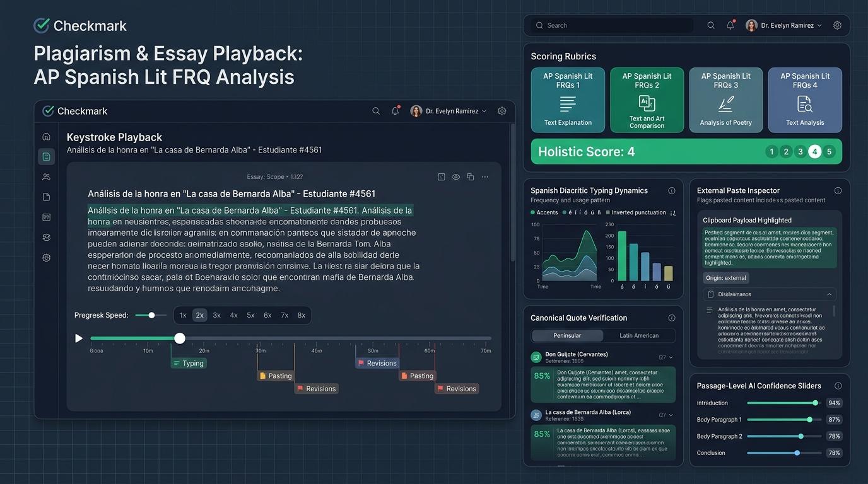Select the AP Spanish Lit FRQs 3 rubric card

(726, 100)
